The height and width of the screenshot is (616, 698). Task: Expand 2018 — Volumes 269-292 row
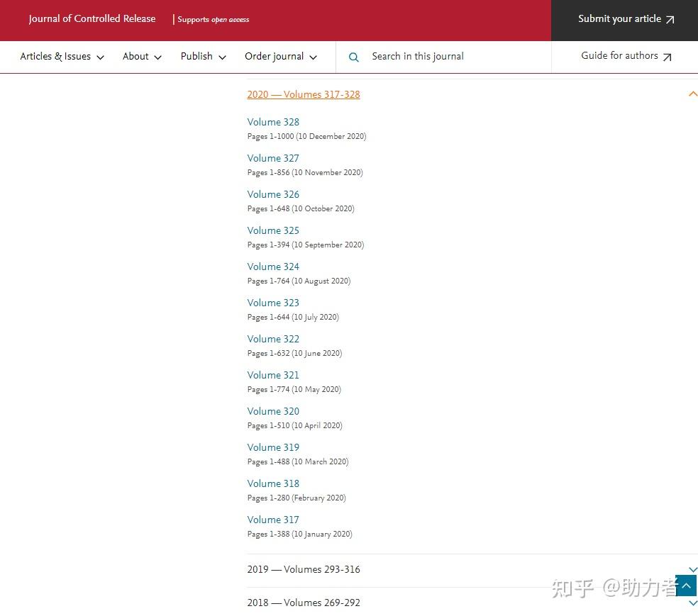coord(472,603)
